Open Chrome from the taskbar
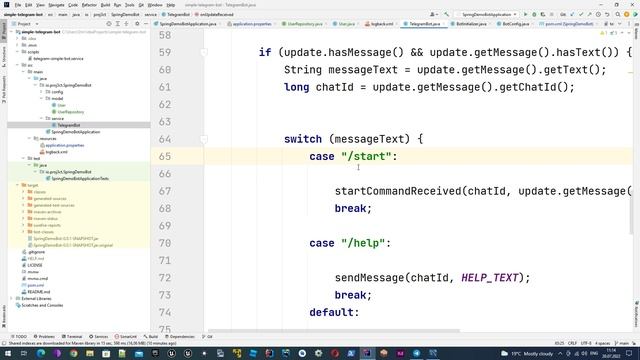The image size is (640, 360). pyautogui.click(x=73, y=353)
